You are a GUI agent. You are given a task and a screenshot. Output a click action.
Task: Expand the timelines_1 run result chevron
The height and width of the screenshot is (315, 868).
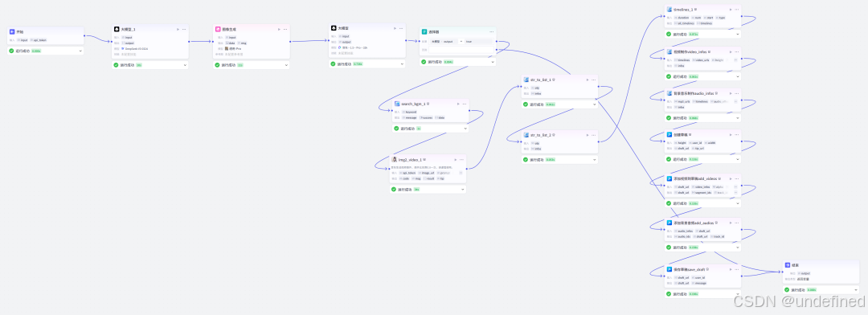click(737, 34)
